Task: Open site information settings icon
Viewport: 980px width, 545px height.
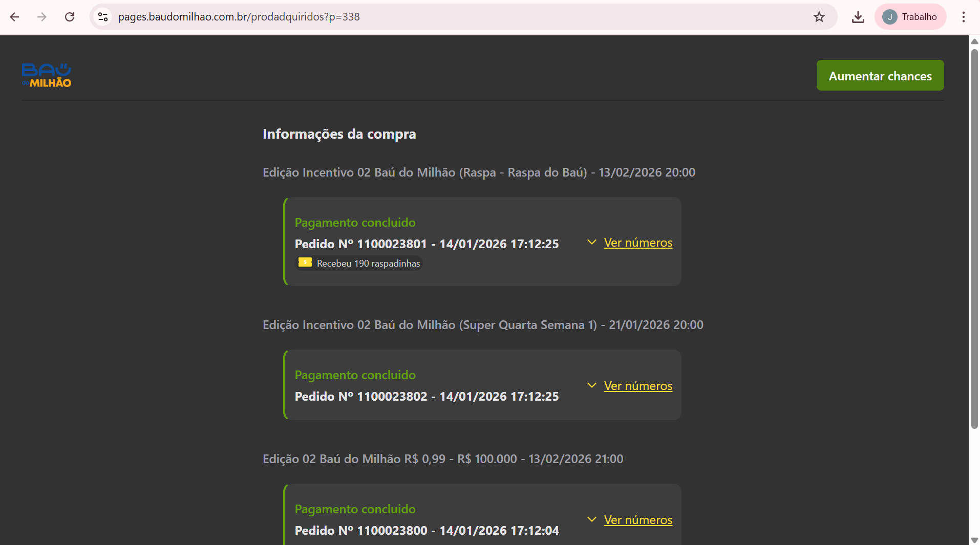Action: tap(103, 16)
